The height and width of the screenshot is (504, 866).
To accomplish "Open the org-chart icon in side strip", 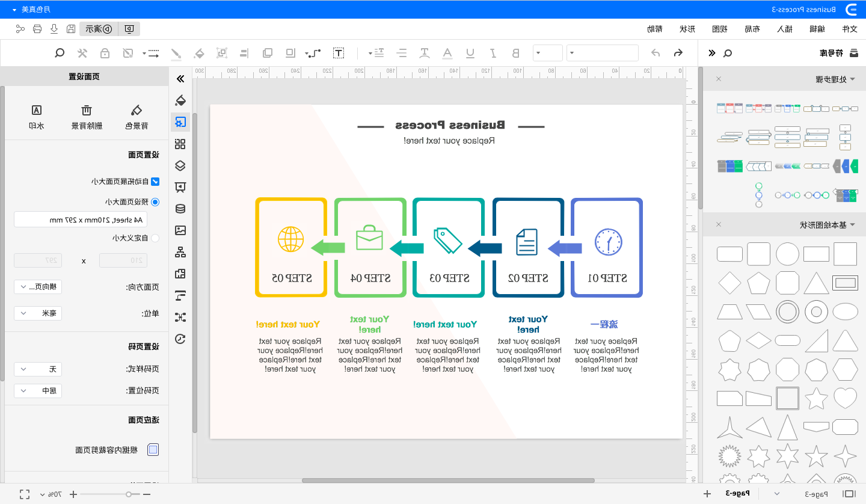I will click(x=180, y=252).
